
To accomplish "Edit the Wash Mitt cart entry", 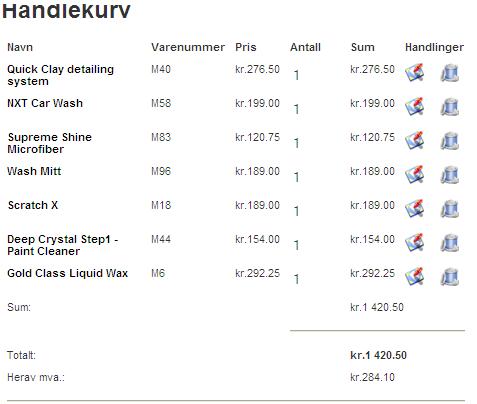I will tap(415, 174).
